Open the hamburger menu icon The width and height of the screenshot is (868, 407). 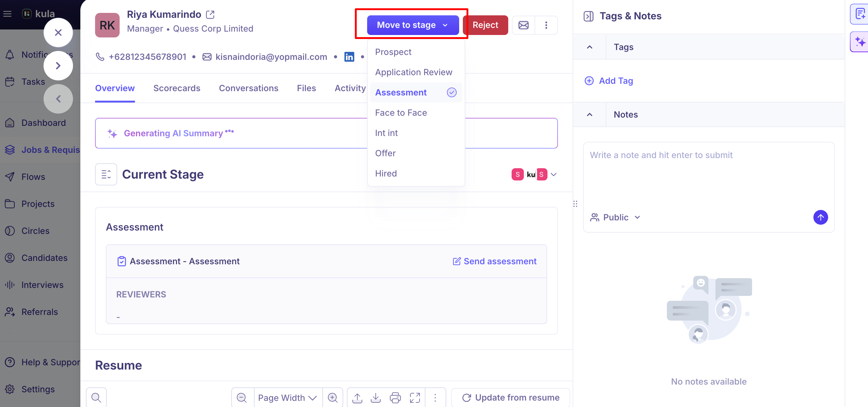[7, 14]
